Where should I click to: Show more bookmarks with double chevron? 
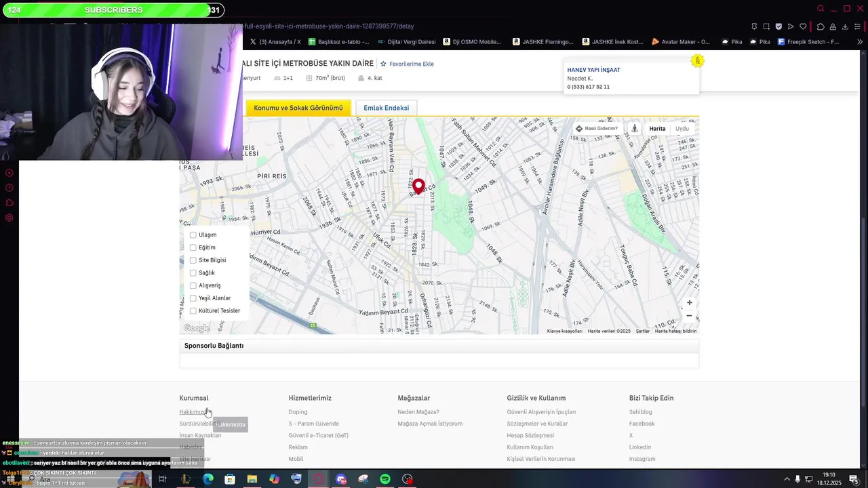point(860,41)
